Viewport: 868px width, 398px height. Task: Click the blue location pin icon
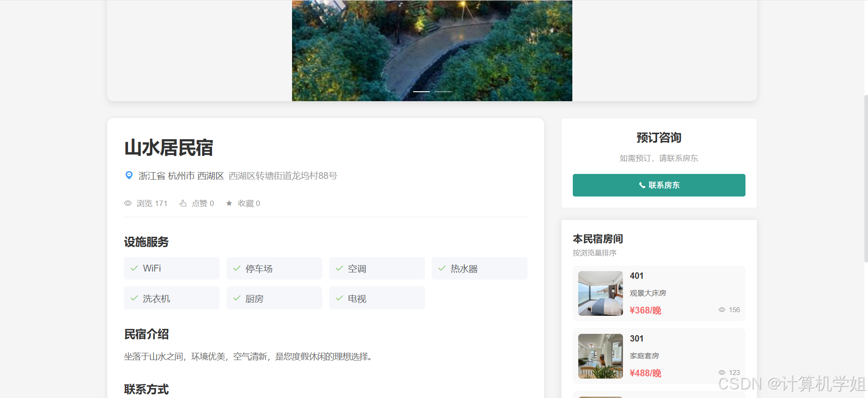pyautogui.click(x=129, y=175)
